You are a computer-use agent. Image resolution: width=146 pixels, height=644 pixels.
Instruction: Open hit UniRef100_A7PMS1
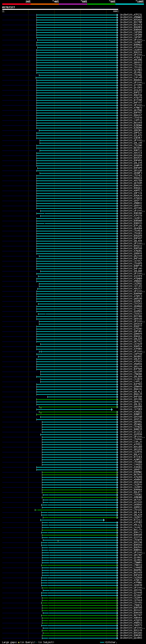(x=131, y=445)
